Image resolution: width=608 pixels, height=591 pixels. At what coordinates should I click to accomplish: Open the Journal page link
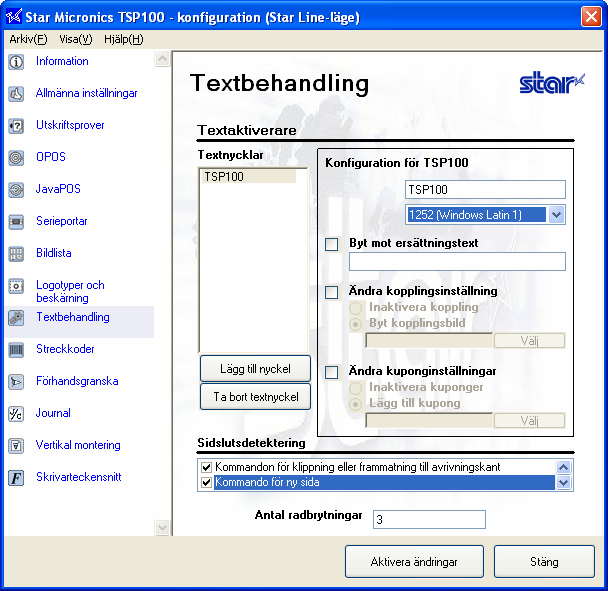tap(53, 413)
